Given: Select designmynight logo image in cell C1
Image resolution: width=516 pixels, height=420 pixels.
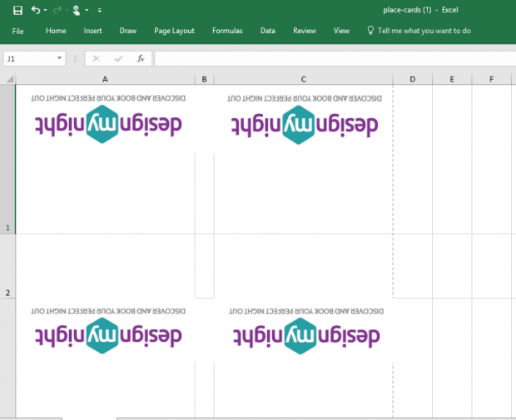Looking at the screenshot, I should coord(305,119).
